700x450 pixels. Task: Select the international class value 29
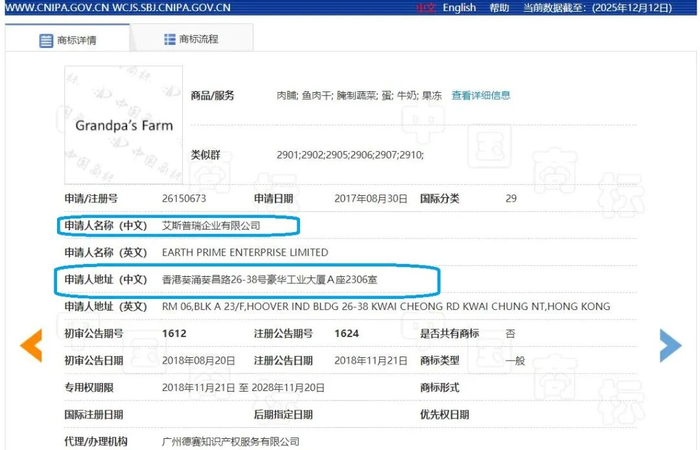tap(511, 198)
